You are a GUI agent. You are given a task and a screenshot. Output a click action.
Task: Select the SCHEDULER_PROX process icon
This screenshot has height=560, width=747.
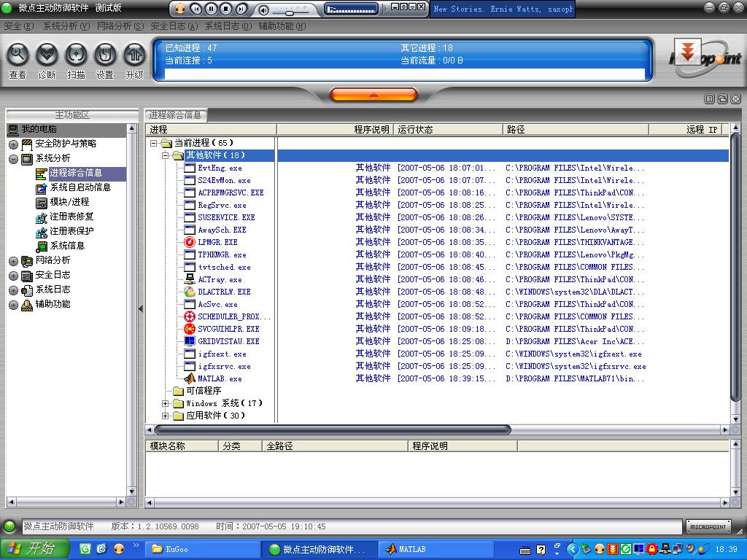(190, 316)
